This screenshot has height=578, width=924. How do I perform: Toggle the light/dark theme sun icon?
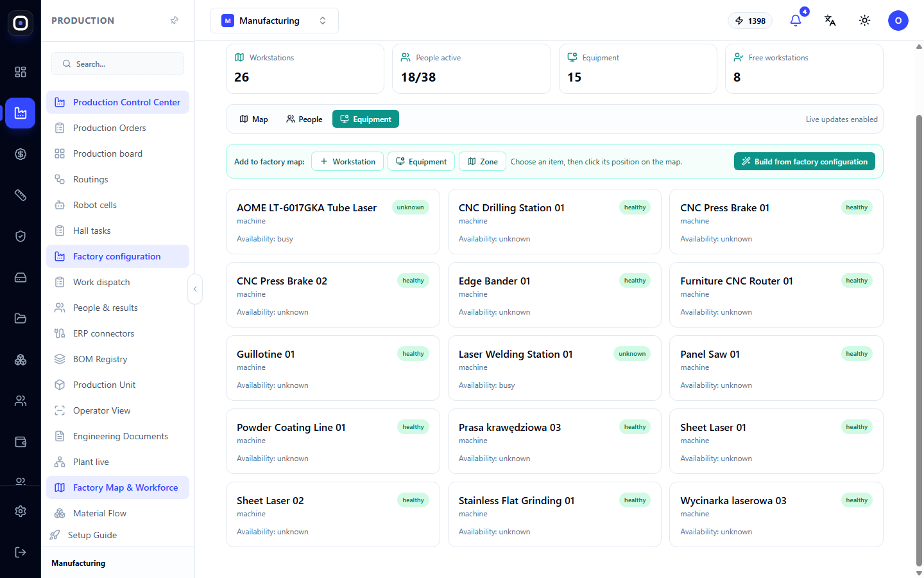[864, 21]
